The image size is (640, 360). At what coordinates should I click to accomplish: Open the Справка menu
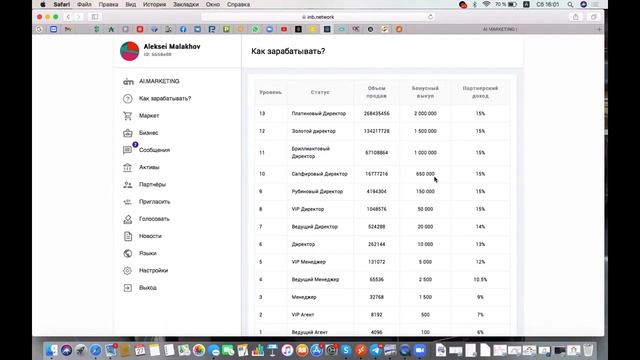(238, 4)
